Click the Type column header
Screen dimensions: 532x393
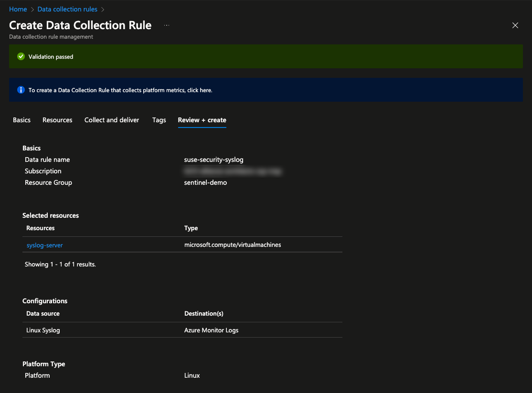coord(191,228)
